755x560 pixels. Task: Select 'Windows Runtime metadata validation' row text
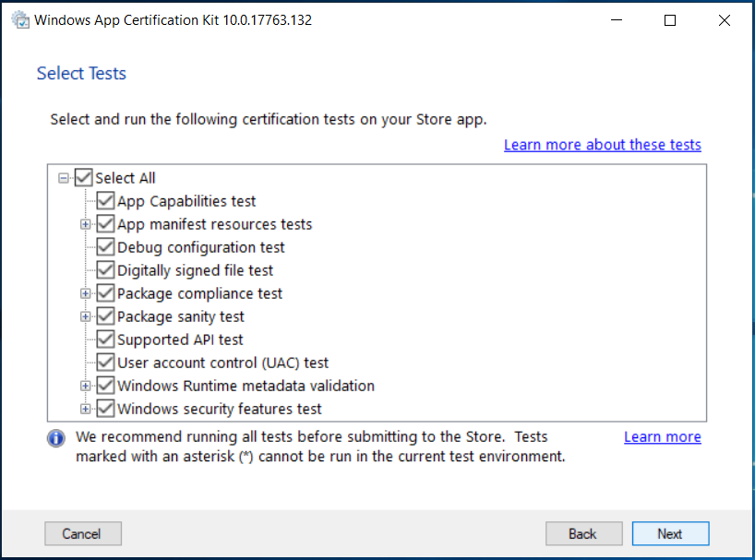[x=246, y=386]
